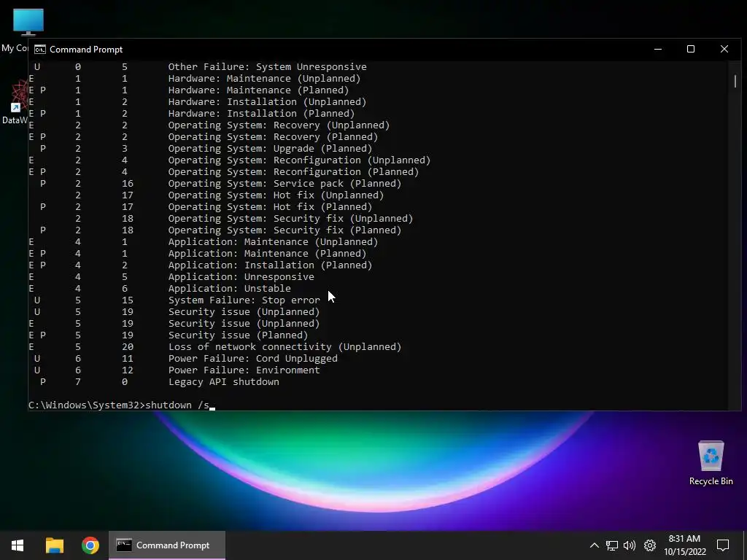Click 'Operating System: Hot fix (Planned)' text
Screen dimensions: 747x560
pyautogui.click(x=270, y=206)
